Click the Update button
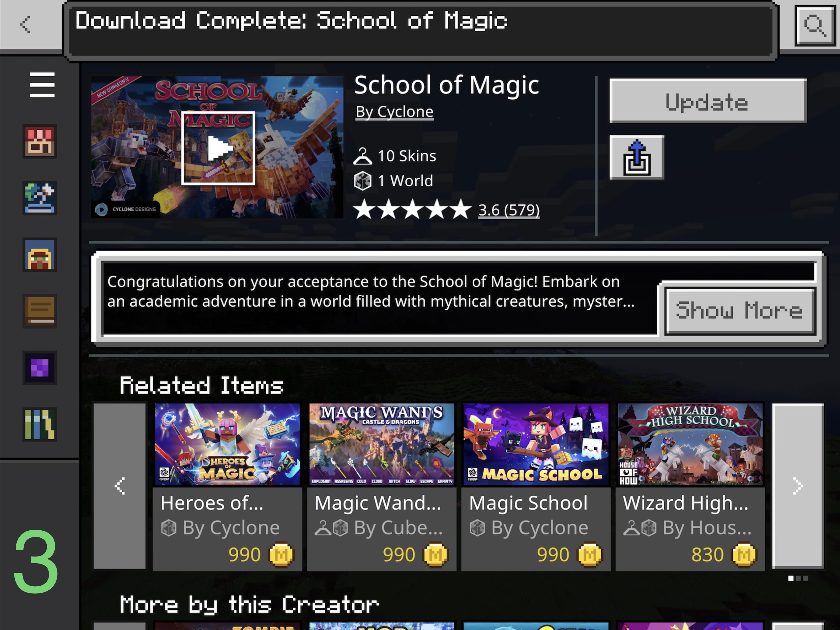 point(708,101)
